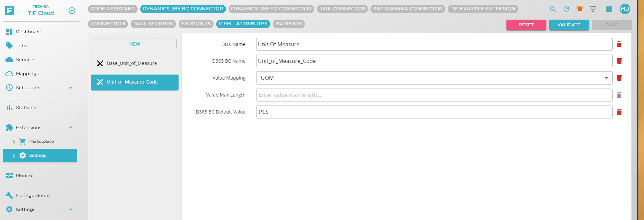Click the Marketplace cart icon
The height and width of the screenshot is (220, 644).
click(x=22, y=141)
